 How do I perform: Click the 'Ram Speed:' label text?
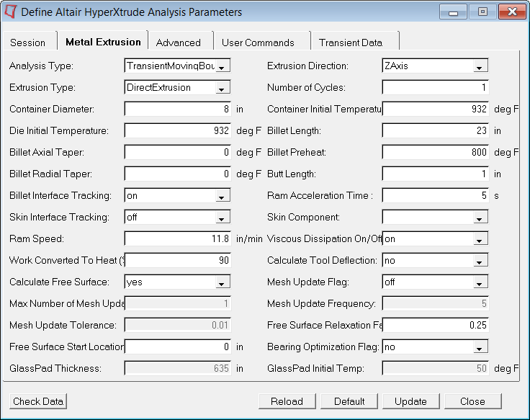click(x=37, y=238)
